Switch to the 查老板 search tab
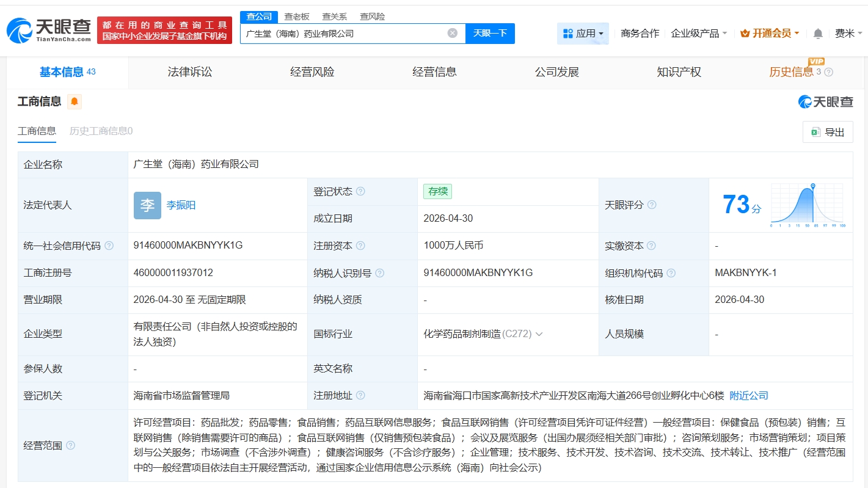Screen dimensions: 868x488 (297, 16)
